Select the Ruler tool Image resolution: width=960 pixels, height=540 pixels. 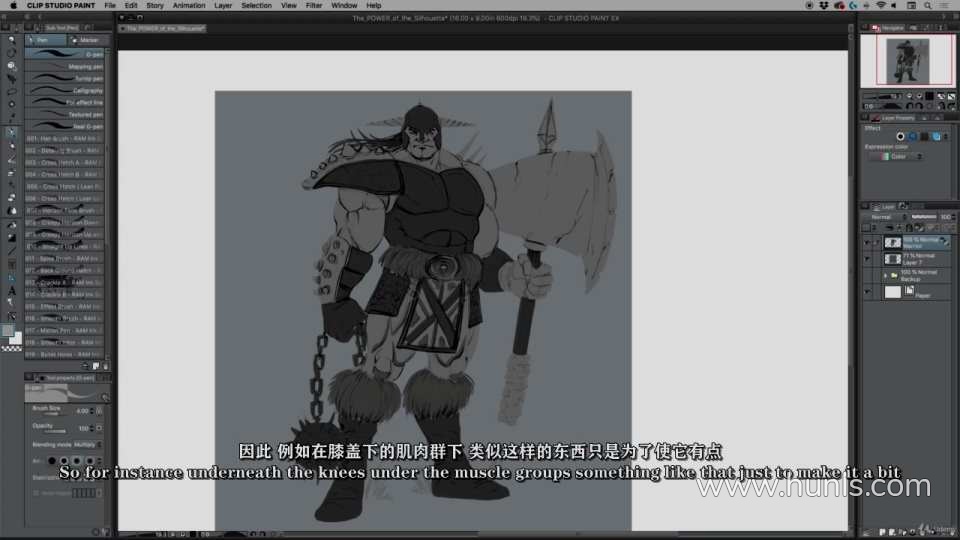tap(11, 277)
